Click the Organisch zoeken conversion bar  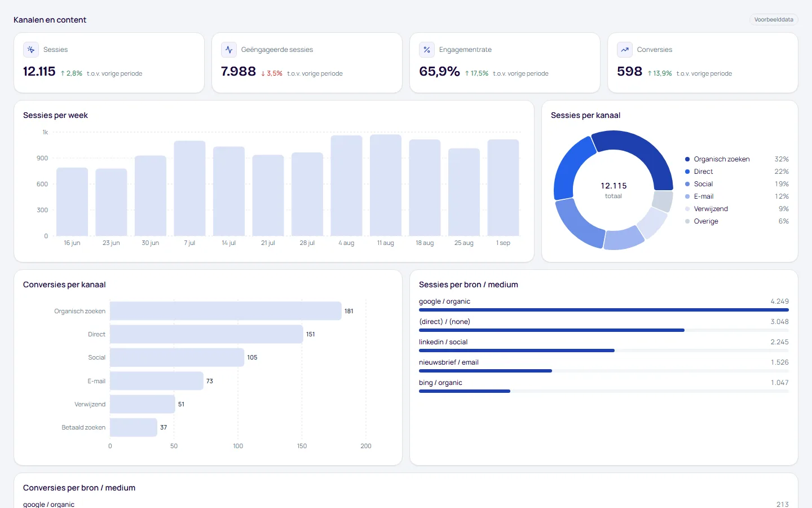click(x=226, y=311)
